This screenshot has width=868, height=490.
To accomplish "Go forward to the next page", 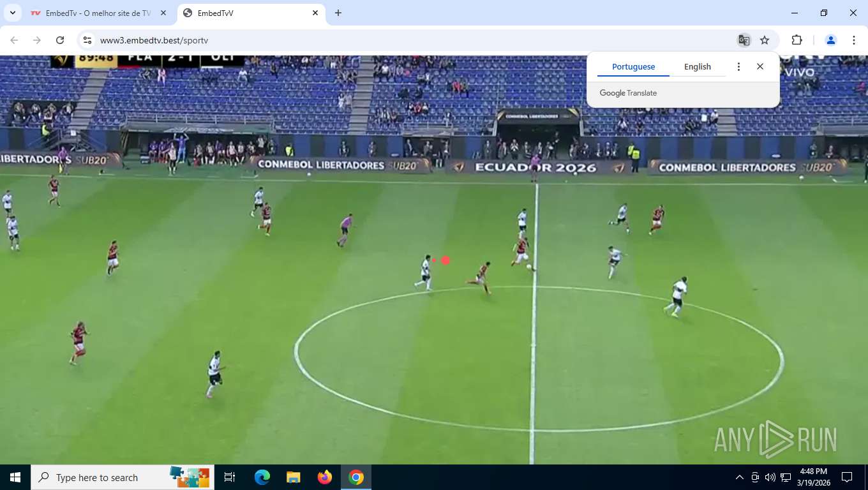I will click(37, 40).
